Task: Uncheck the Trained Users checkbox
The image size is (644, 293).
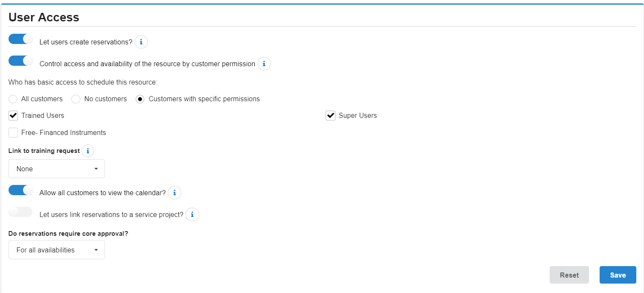Action: click(x=13, y=116)
